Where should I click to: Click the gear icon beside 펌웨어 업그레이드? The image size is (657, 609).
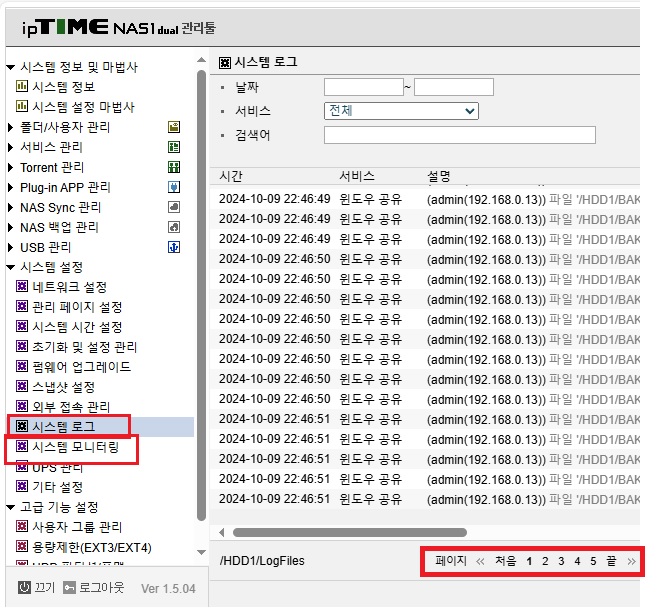(x=22, y=366)
